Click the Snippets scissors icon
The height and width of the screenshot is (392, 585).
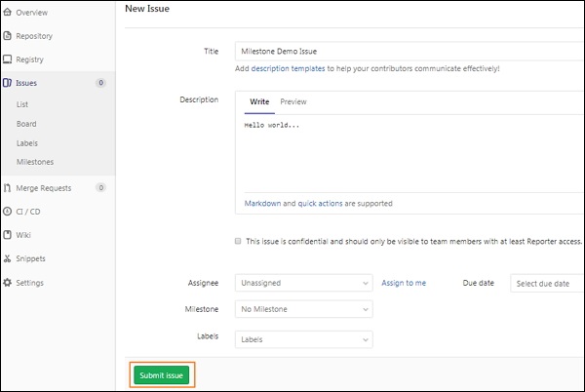[x=7, y=258]
